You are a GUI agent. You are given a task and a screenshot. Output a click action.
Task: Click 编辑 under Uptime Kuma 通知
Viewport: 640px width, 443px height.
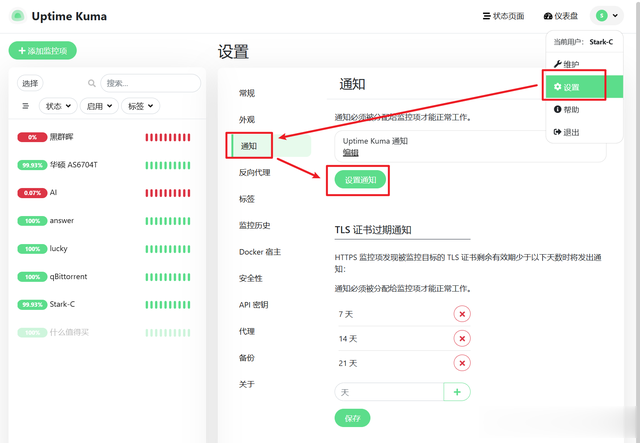pos(351,153)
